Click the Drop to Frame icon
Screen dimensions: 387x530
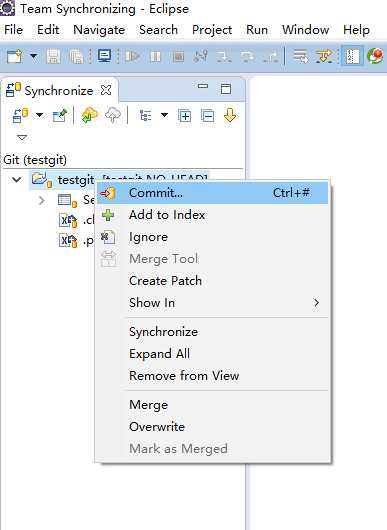301,56
